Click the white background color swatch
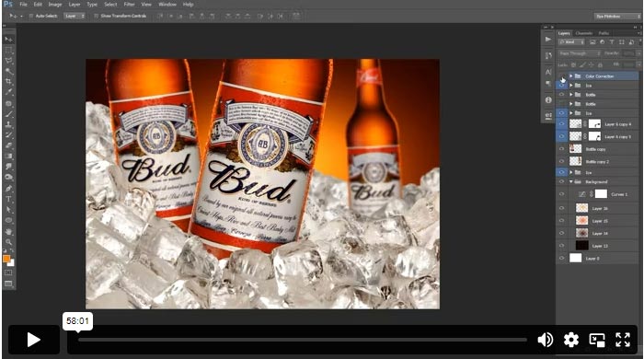The height and width of the screenshot is (359, 644). [11, 263]
